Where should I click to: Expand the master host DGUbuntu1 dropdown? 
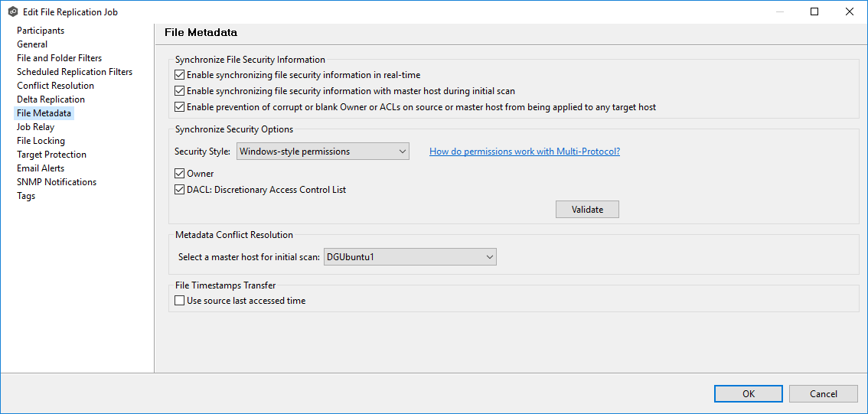(410, 257)
